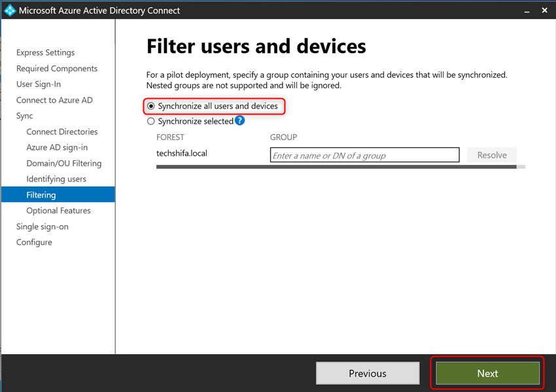Click the scrollbar under the group field

340,167
